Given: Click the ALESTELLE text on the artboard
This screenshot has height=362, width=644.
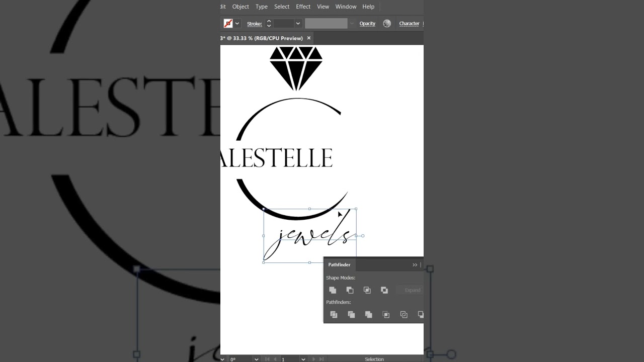Looking at the screenshot, I should 277,158.
